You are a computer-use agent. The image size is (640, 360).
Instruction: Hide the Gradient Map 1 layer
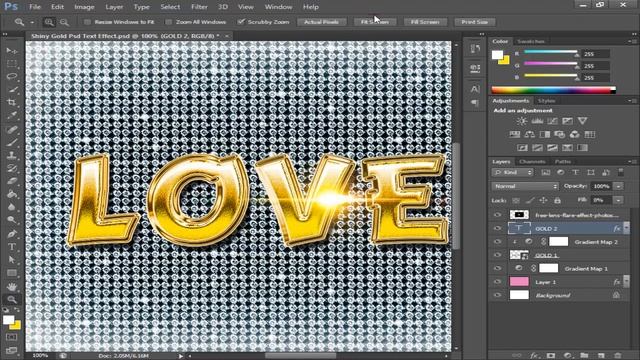[x=497, y=269]
